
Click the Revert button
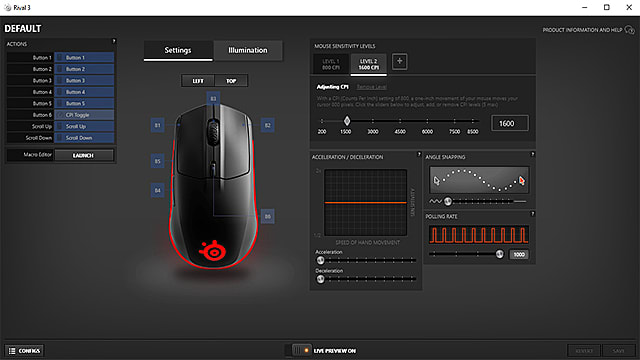584,351
